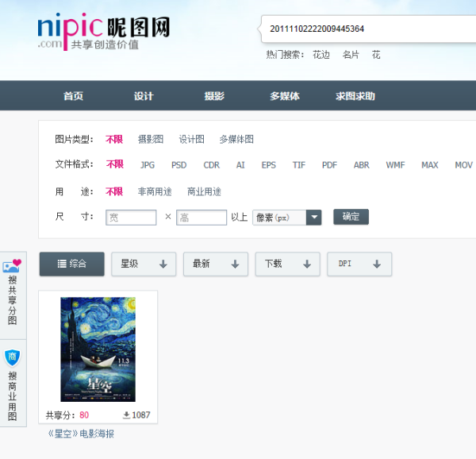This screenshot has height=459, width=476.
Task: Click the search box containing 20111102222009445364
Action: [x=369, y=29]
